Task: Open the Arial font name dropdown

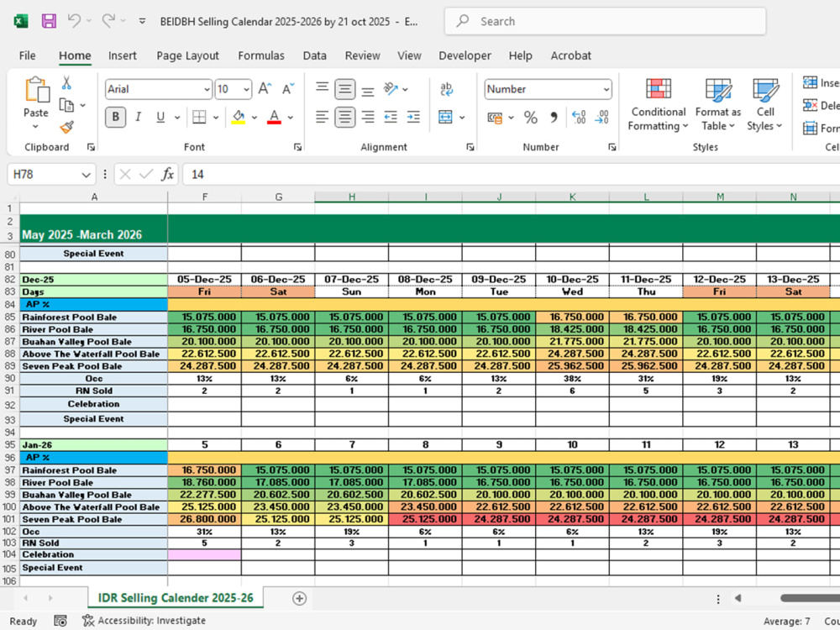Action: (207, 90)
